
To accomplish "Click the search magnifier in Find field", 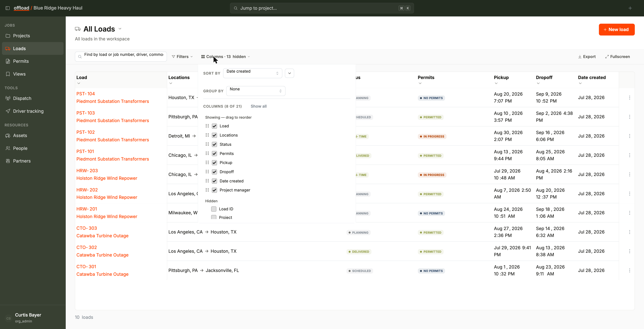I will pos(80,57).
